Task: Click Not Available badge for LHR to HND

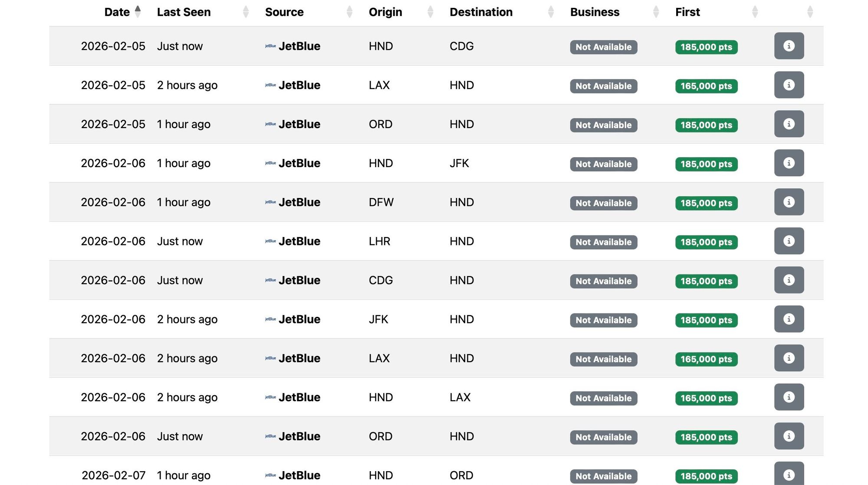Action: point(603,242)
